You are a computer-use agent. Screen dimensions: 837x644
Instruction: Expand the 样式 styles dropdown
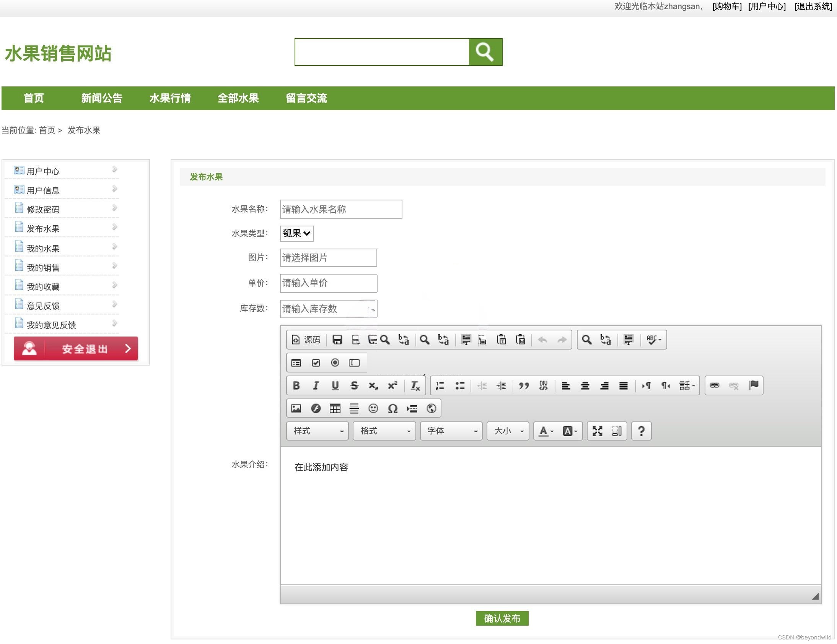pos(318,431)
